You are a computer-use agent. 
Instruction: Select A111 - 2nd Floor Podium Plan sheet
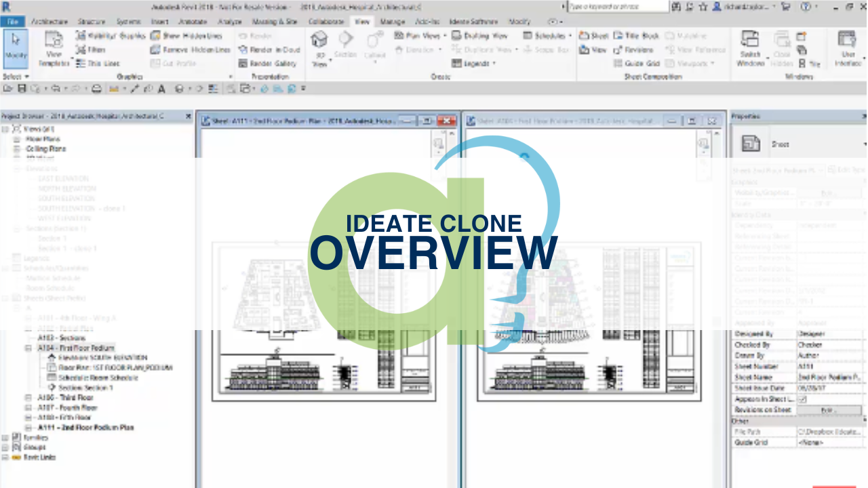85,428
